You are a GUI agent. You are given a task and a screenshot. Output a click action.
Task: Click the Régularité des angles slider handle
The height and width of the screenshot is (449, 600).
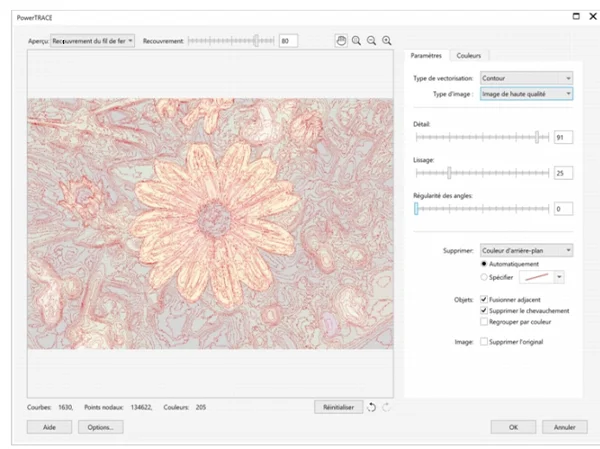click(x=416, y=209)
